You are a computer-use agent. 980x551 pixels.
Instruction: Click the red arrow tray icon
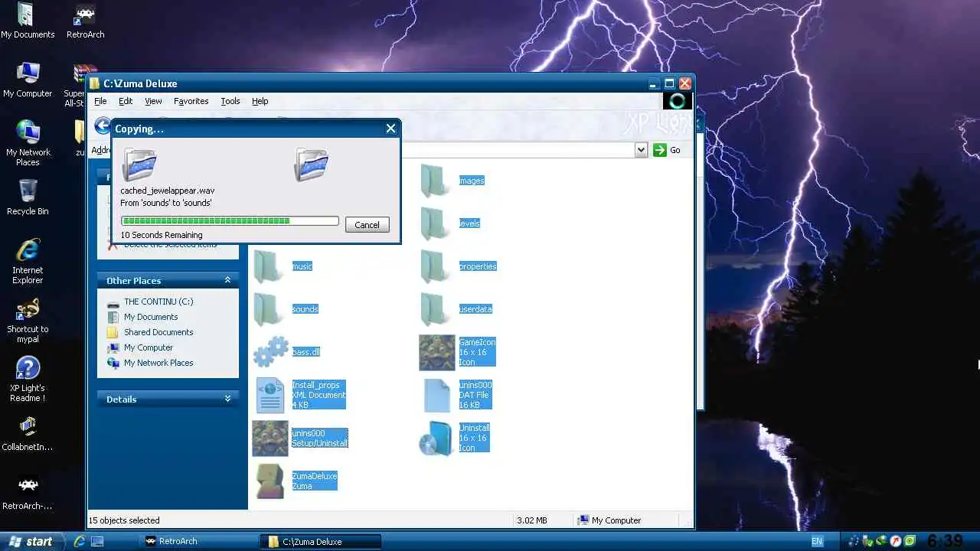[896, 542]
